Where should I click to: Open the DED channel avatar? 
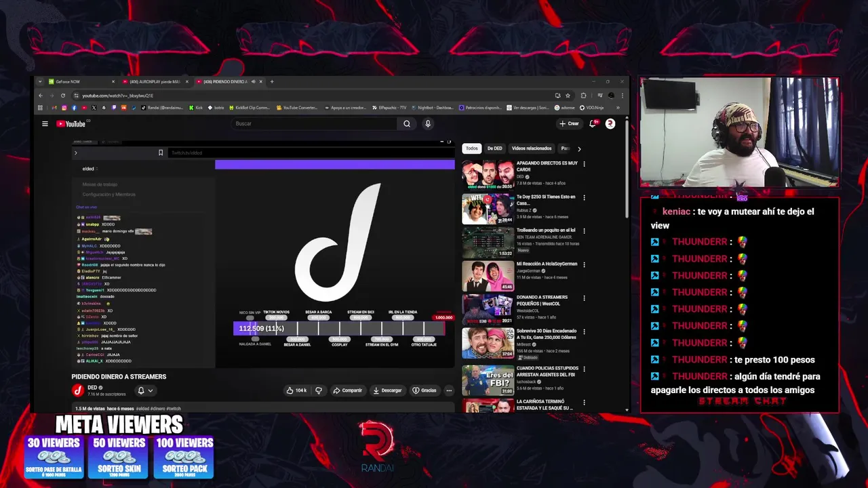[x=77, y=390]
